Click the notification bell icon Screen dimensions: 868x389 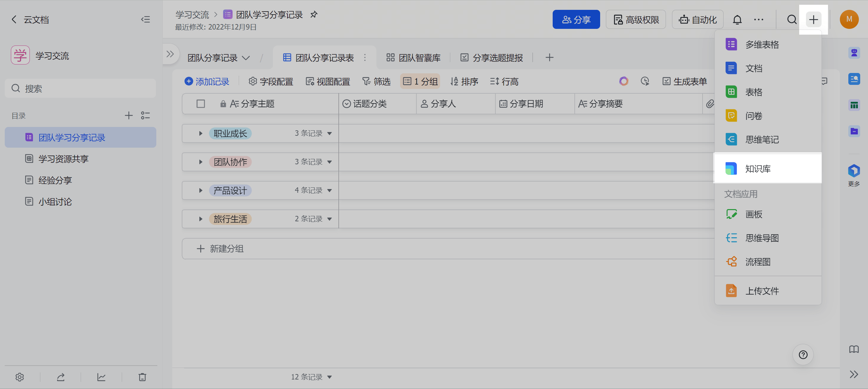tap(737, 20)
